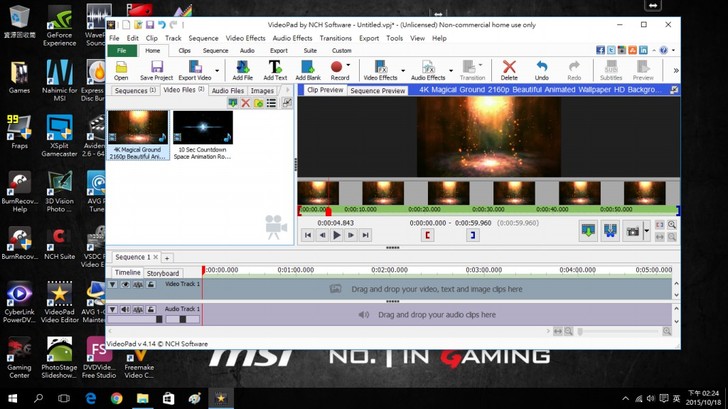Expand the Video Effects dropdown arrow

[x=405, y=70]
